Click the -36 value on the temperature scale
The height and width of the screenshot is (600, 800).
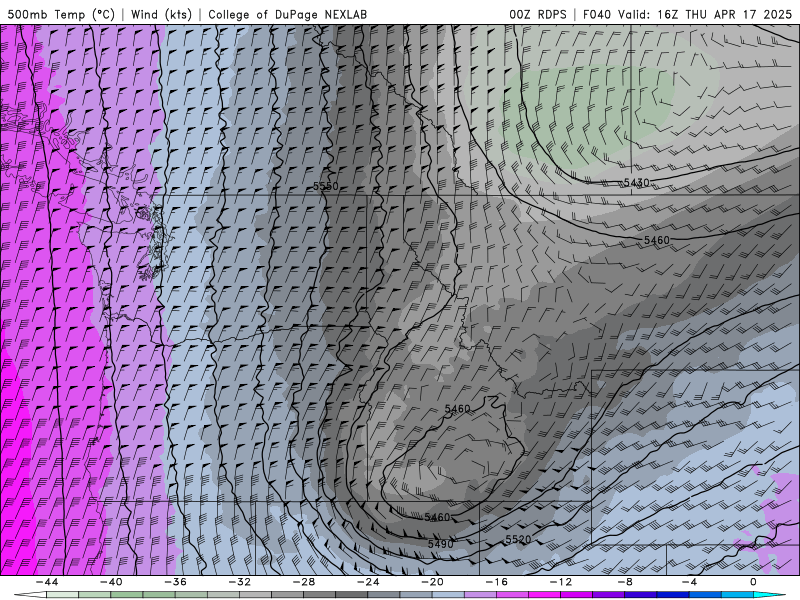coord(176,582)
